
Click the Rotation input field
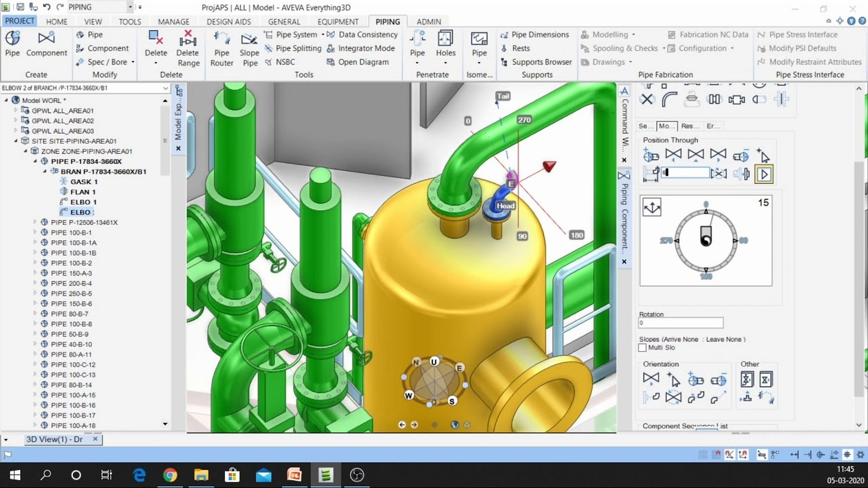[x=681, y=323]
